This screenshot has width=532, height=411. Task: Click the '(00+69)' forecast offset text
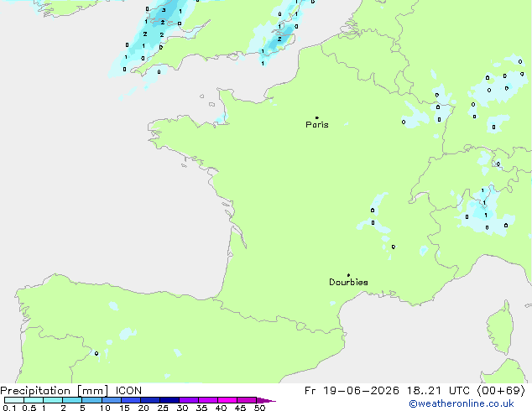click(501, 391)
